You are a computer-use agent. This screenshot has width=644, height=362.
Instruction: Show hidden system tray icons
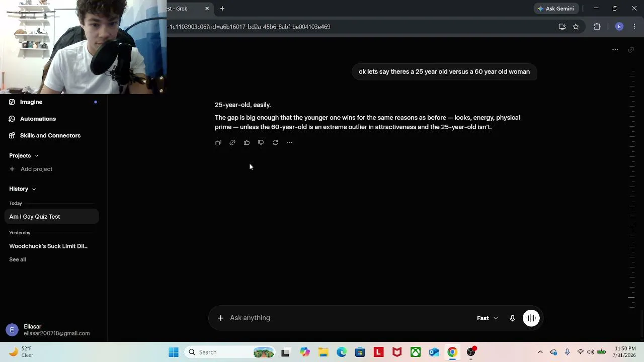coord(540,352)
